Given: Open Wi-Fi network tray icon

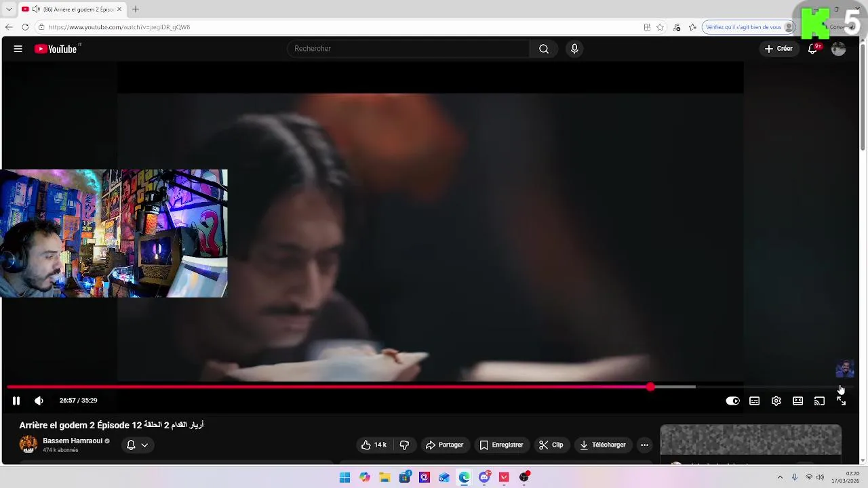Looking at the screenshot, I should click(x=809, y=477).
